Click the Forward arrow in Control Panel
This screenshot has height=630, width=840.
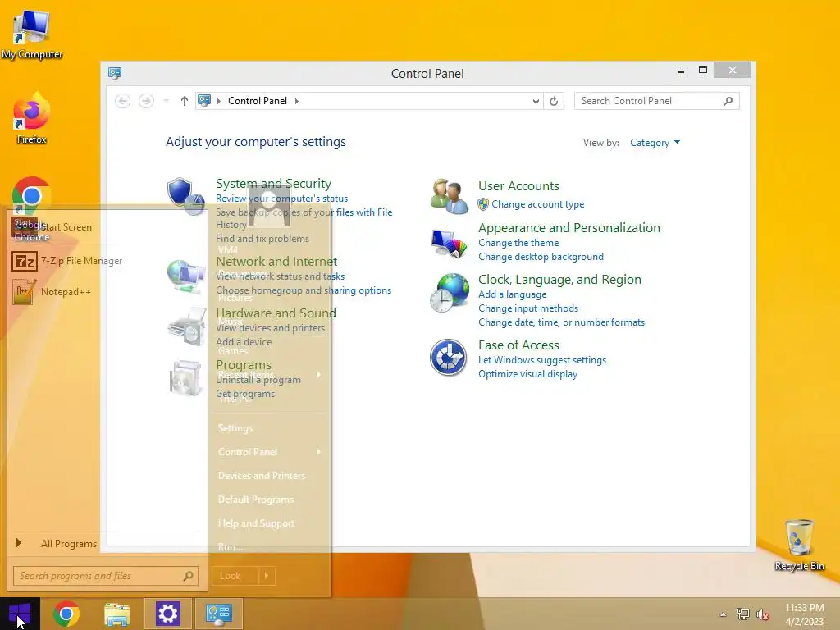[x=146, y=101]
